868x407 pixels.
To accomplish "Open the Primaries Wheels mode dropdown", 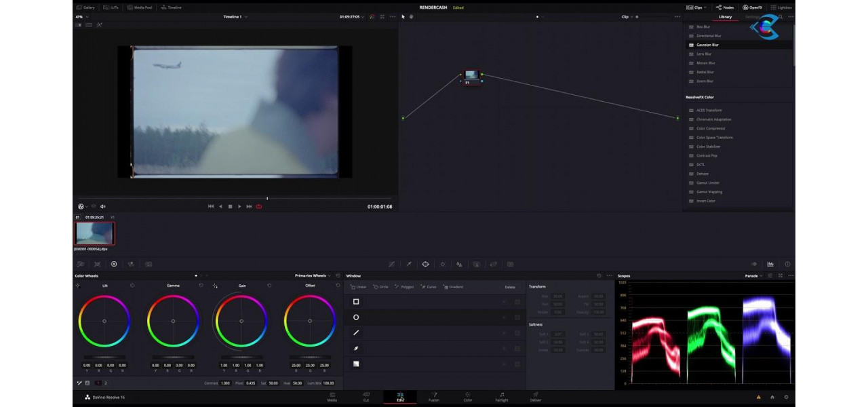I will [313, 275].
